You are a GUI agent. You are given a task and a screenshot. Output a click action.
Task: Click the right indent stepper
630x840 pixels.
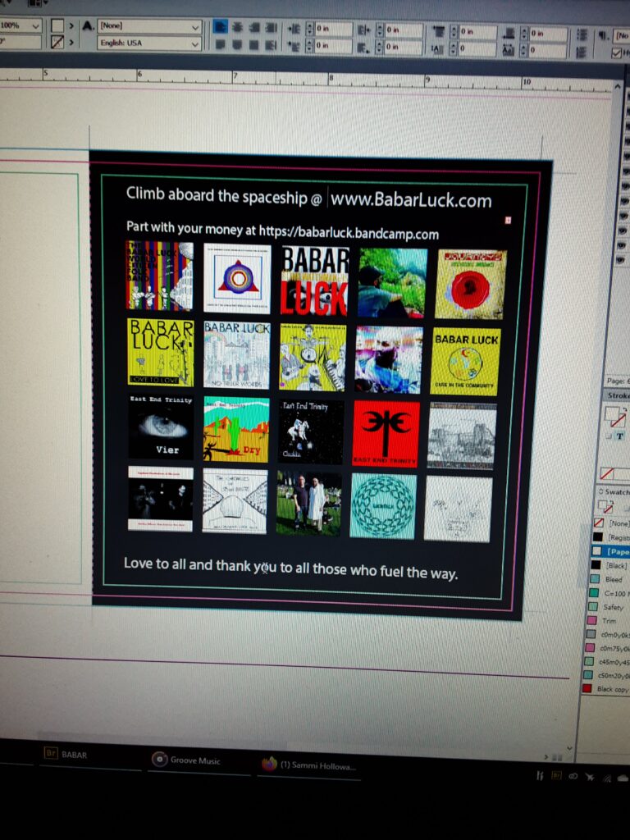point(380,30)
